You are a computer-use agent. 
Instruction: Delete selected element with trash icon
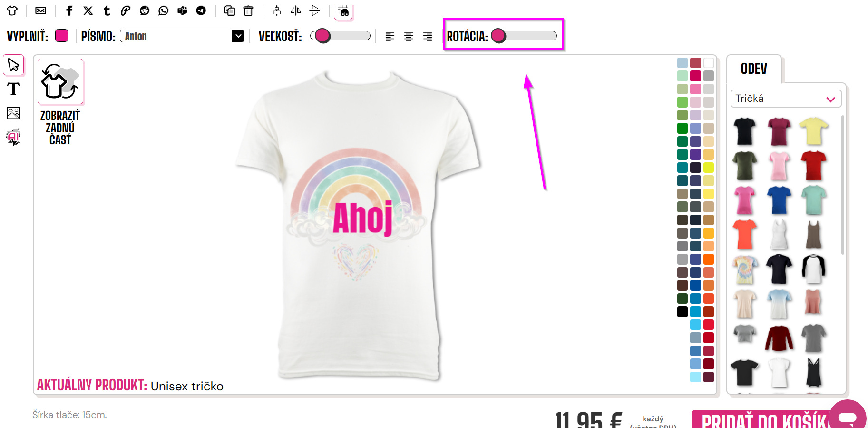click(x=248, y=10)
